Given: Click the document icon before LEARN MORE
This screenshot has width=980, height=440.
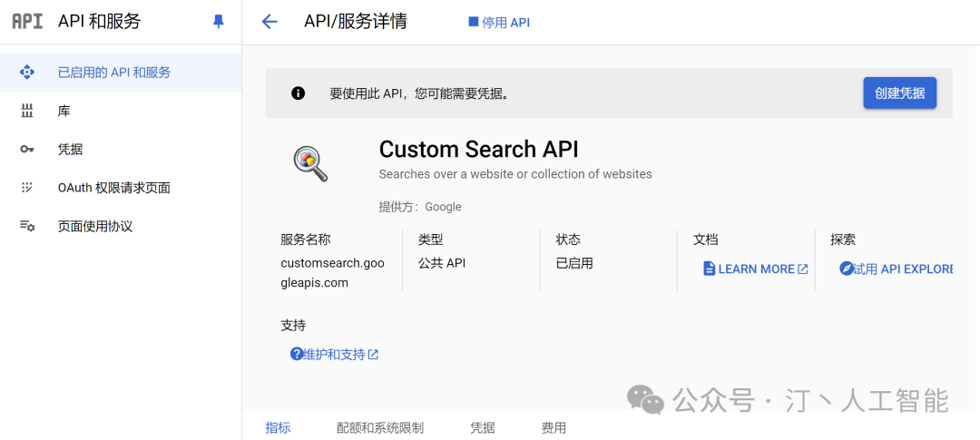Looking at the screenshot, I should click(709, 269).
